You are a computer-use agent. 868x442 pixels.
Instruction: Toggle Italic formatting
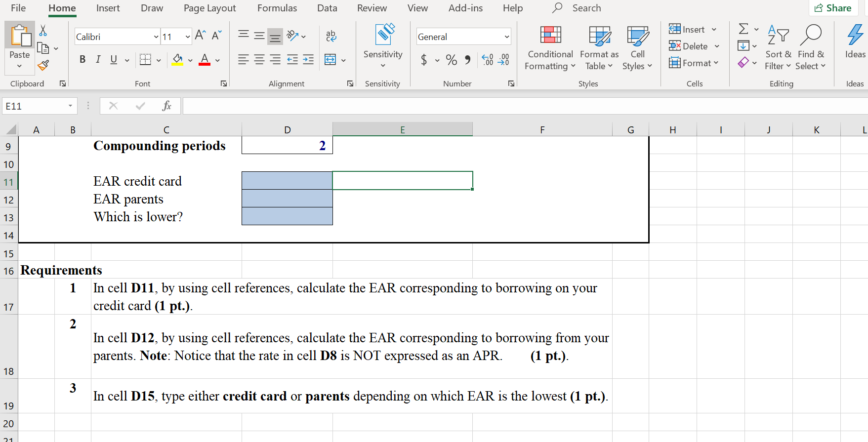click(x=98, y=60)
